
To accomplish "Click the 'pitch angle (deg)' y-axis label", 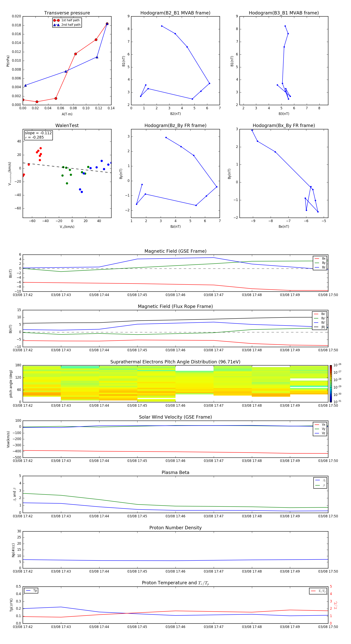I will pyautogui.click(x=11, y=384).
